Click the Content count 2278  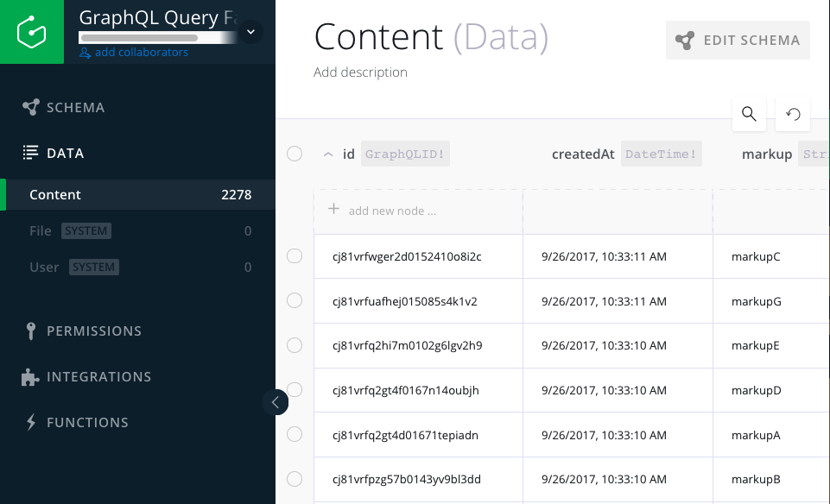point(236,195)
